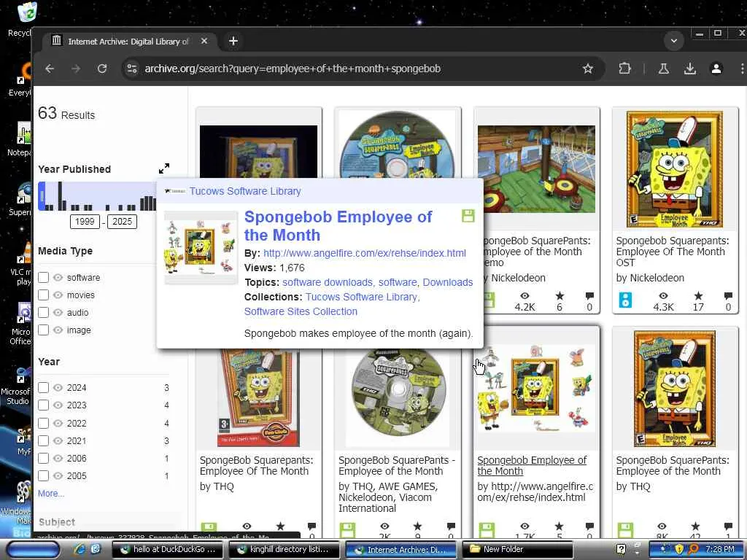Click the Start button
747x560 pixels.
pos(32,550)
